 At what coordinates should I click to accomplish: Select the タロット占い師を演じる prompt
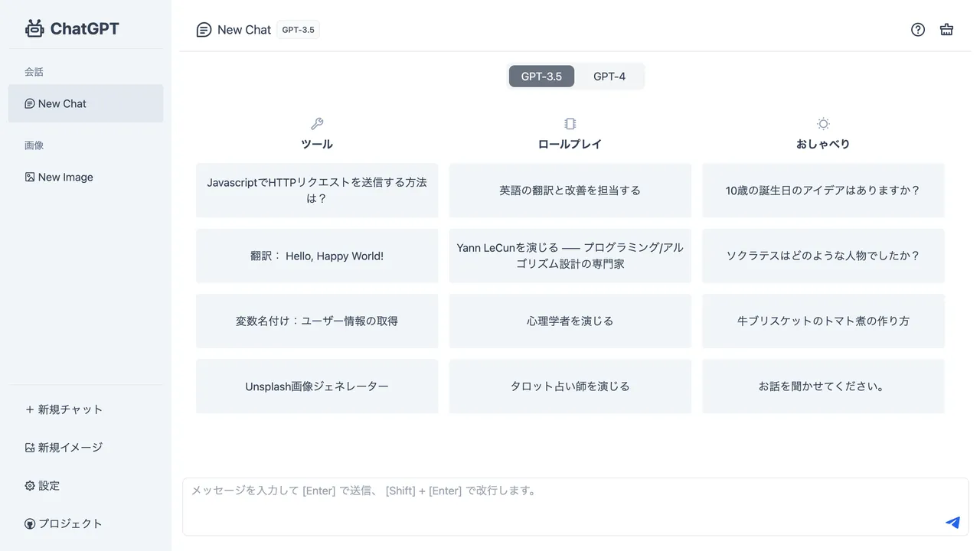[x=570, y=386]
